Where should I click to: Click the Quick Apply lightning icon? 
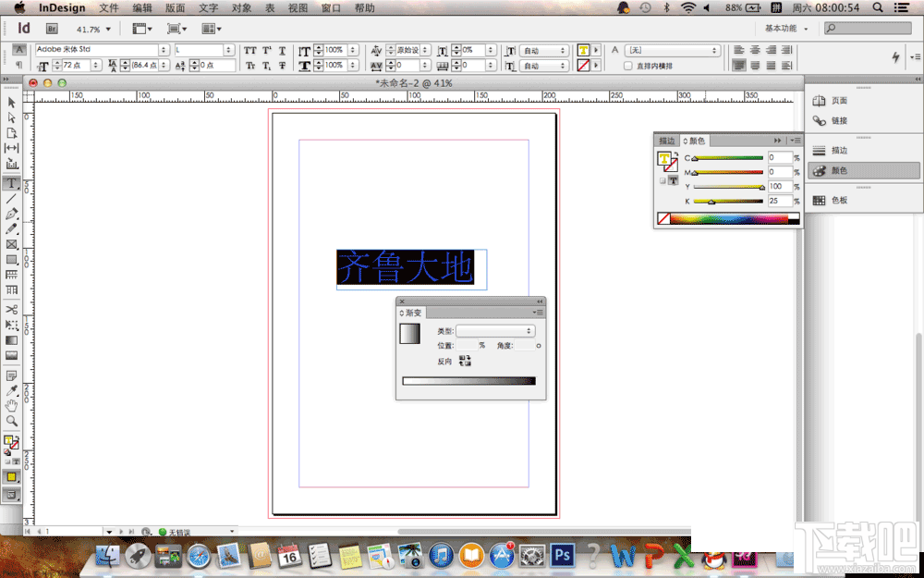[895, 56]
